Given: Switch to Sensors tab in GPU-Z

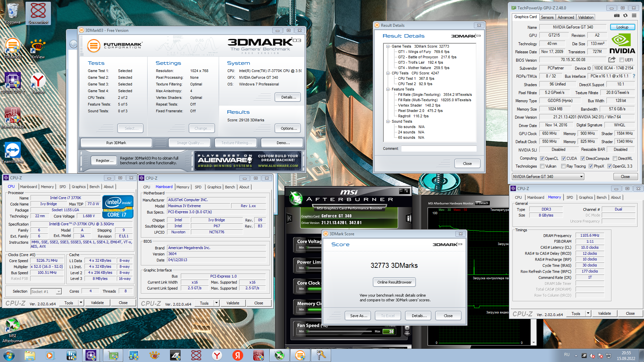Looking at the screenshot, I should point(547,17).
